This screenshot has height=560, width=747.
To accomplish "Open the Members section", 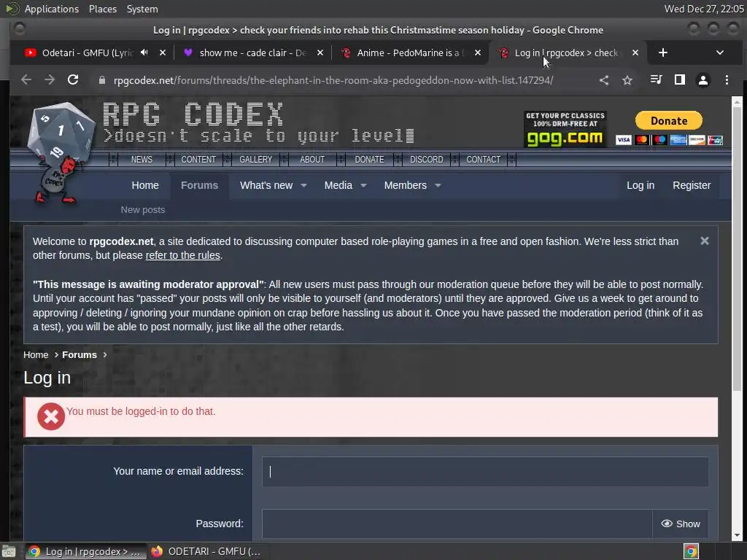I will point(406,185).
